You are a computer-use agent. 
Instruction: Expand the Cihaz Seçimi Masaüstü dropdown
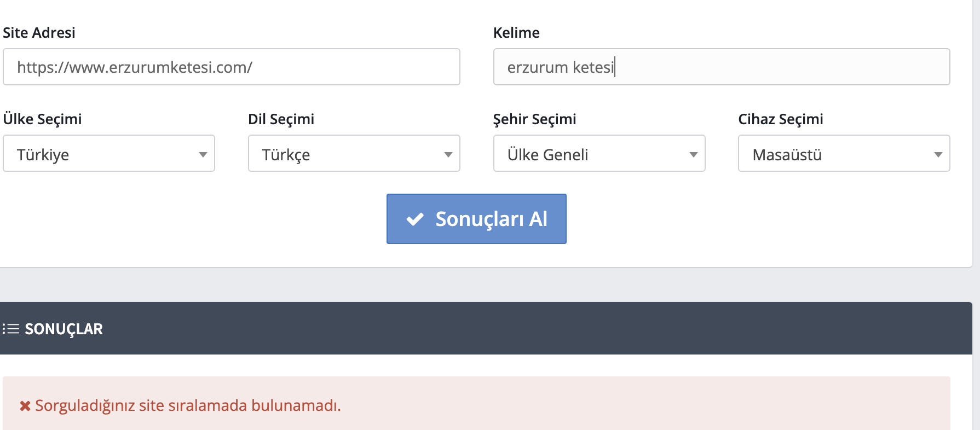click(x=844, y=153)
